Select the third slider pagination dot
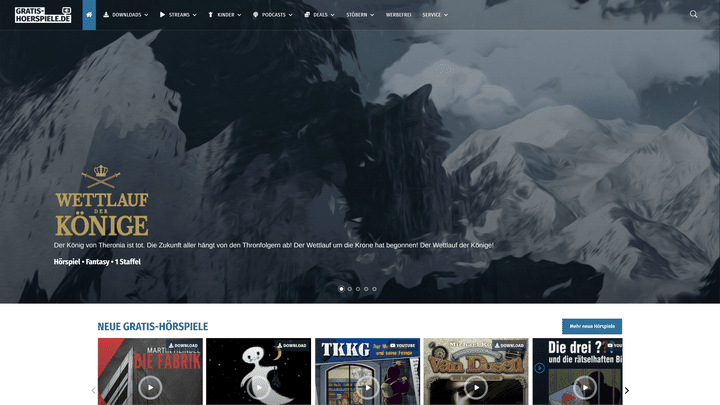 click(x=358, y=288)
